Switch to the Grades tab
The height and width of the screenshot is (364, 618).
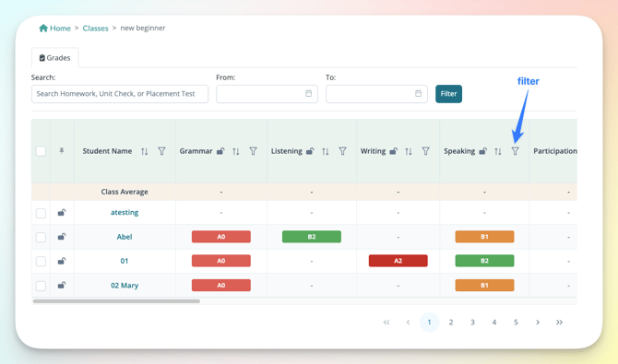[x=54, y=58]
